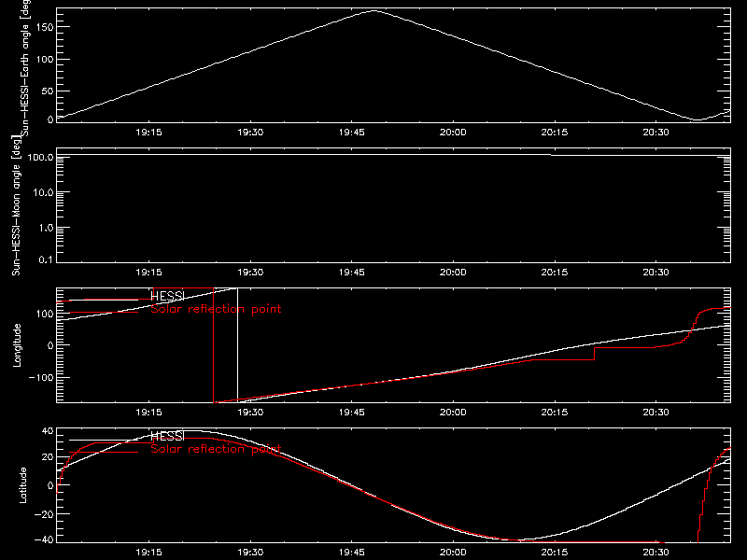Click the 40 tick label on Latitude plot

(48, 431)
